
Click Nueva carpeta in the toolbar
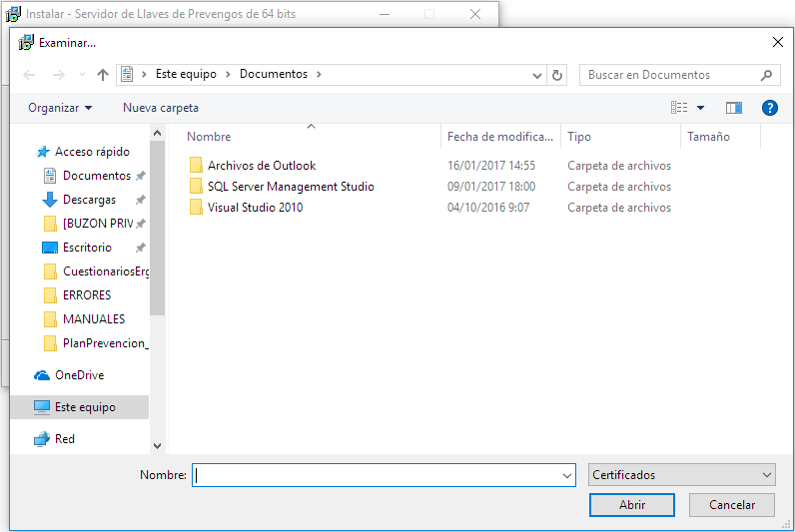point(161,108)
